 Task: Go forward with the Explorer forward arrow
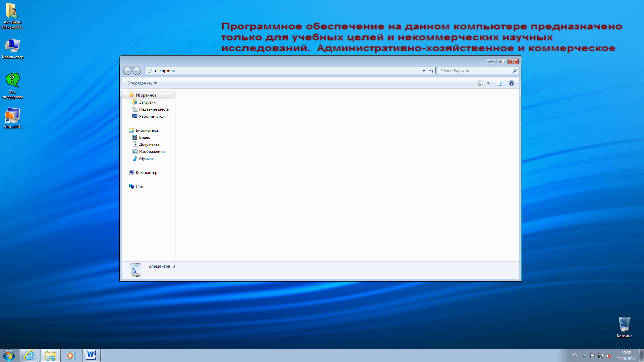[137, 71]
